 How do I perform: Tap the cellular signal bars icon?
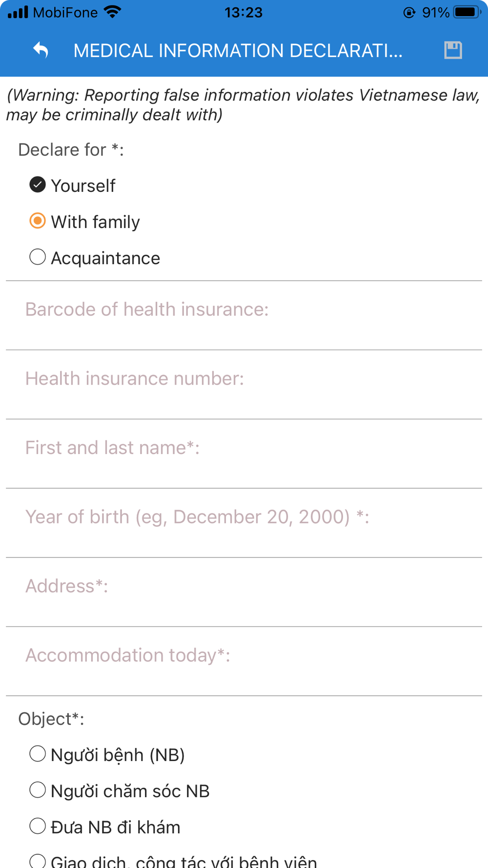(x=18, y=12)
